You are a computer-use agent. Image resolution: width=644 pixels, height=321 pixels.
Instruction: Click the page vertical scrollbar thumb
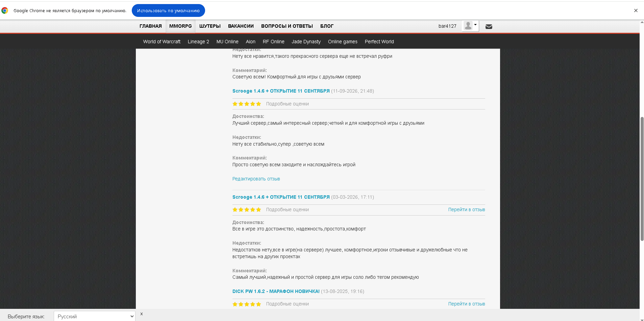[x=642, y=179]
